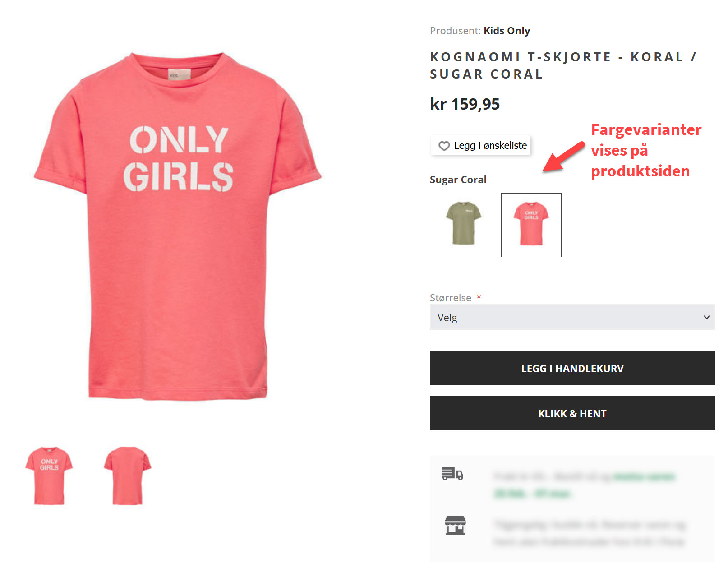Click the delivery truck icon
Viewport: 728px width, 568px height.
pyautogui.click(x=452, y=474)
